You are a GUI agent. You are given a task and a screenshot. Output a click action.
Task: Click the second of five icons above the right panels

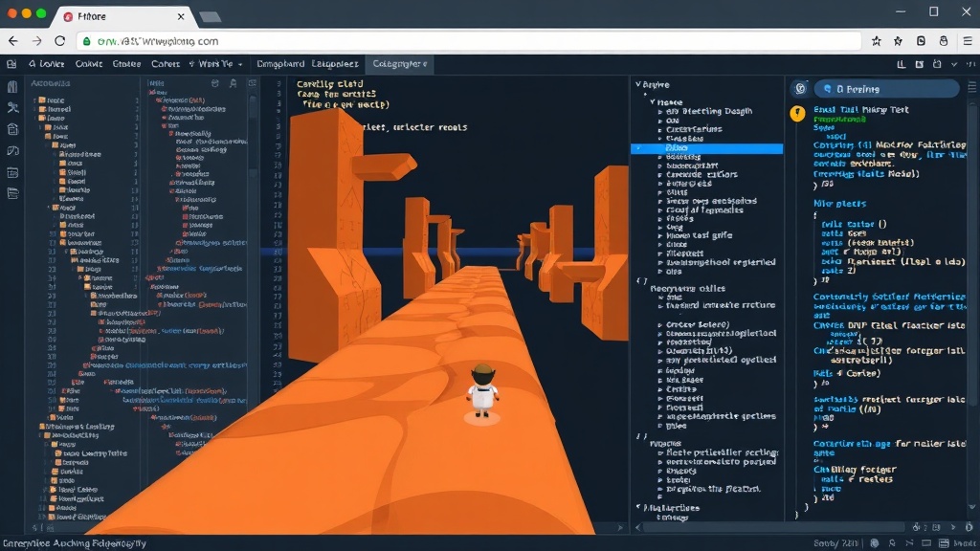click(x=920, y=64)
